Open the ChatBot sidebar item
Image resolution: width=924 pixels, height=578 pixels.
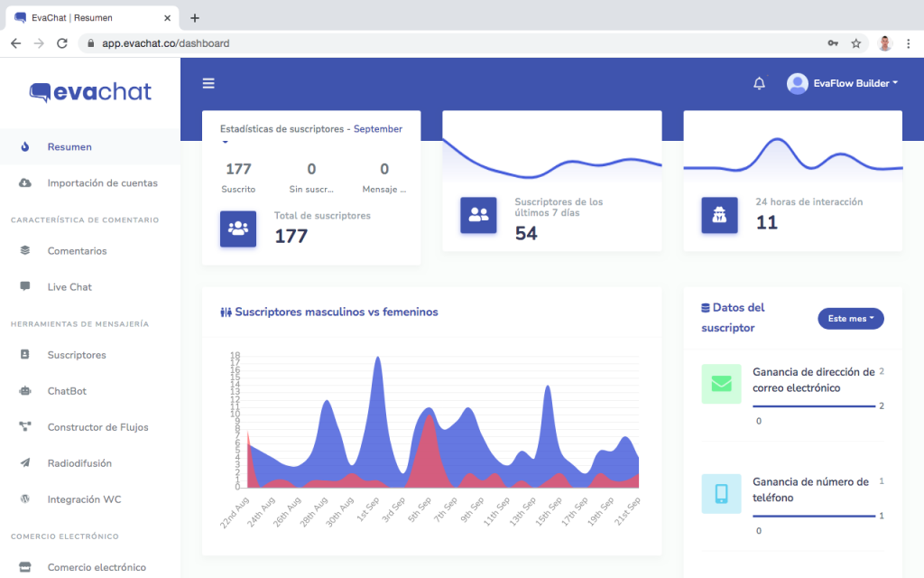(x=67, y=391)
